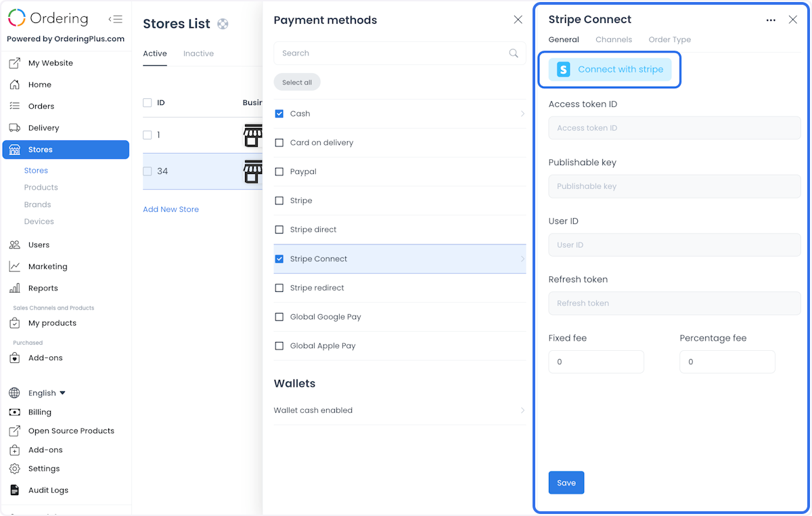Click the Save button
Image resolution: width=812 pixels, height=516 pixels.
click(x=566, y=483)
